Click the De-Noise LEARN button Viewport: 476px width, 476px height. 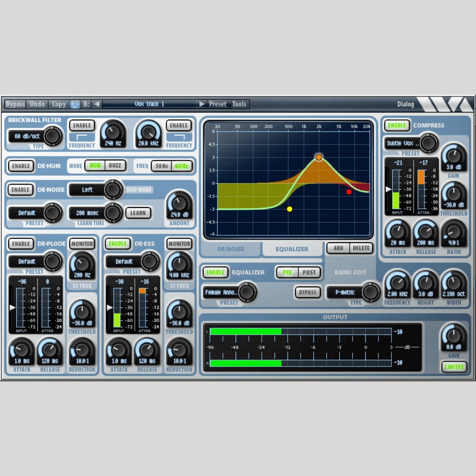[x=138, y=213]
